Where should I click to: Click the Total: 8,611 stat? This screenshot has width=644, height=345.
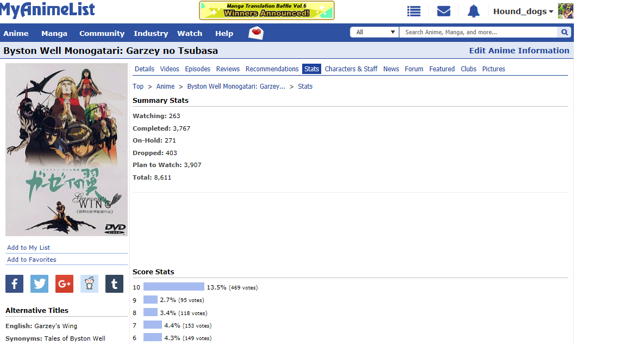point(152,177)
